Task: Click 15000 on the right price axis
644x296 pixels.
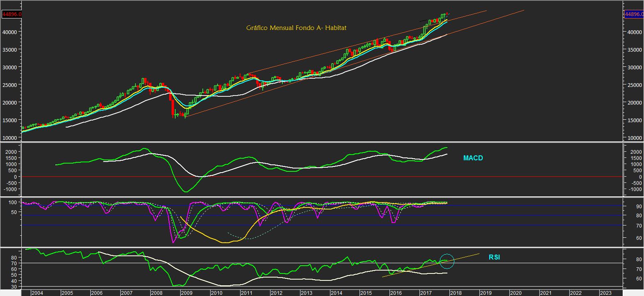Action: point(635,120)
